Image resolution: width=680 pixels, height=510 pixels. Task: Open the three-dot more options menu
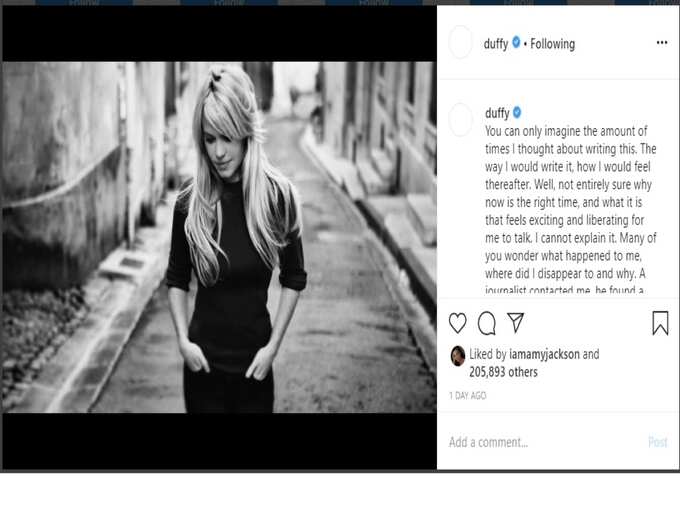(x=662, y=42)
